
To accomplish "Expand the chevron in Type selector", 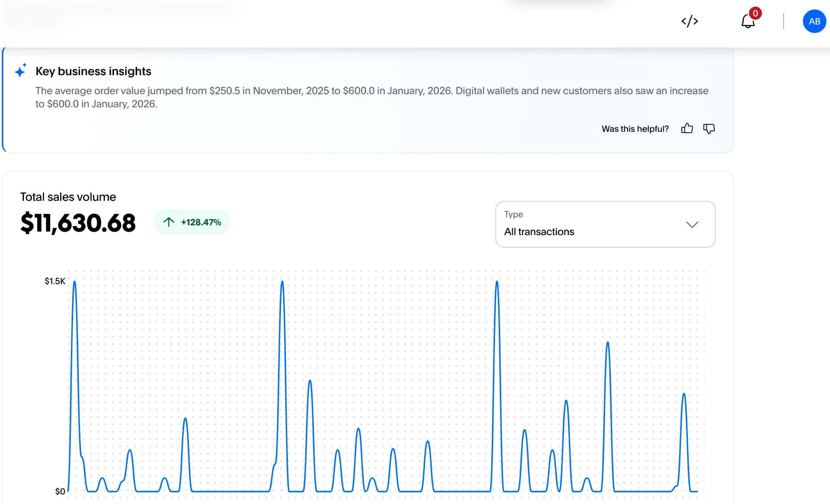I will tap(692, 225).
